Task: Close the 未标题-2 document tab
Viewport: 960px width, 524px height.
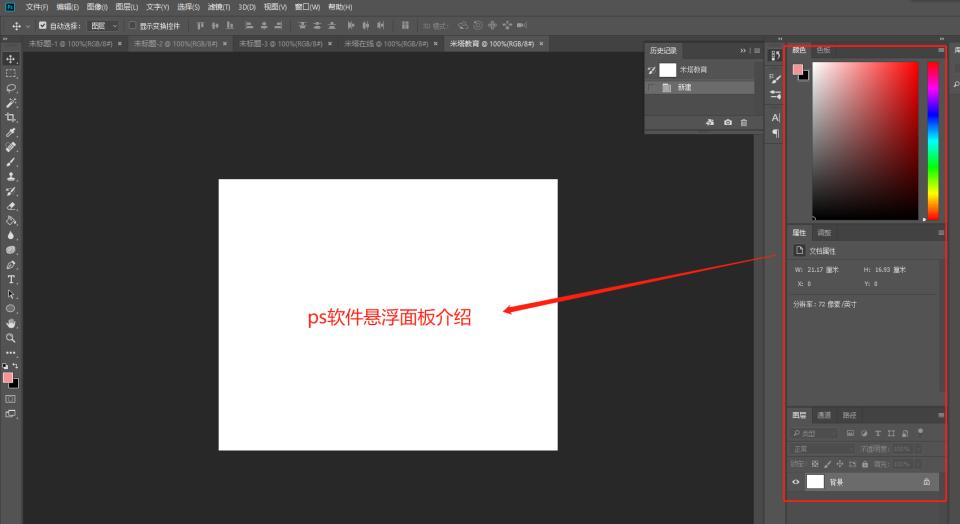Action: click(225, 43)
